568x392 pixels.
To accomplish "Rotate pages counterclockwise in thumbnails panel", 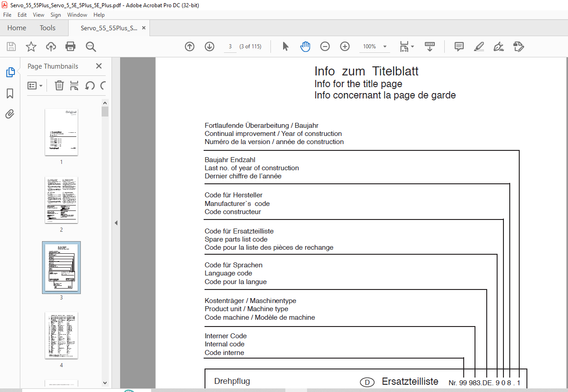I will tap(89, 85).
